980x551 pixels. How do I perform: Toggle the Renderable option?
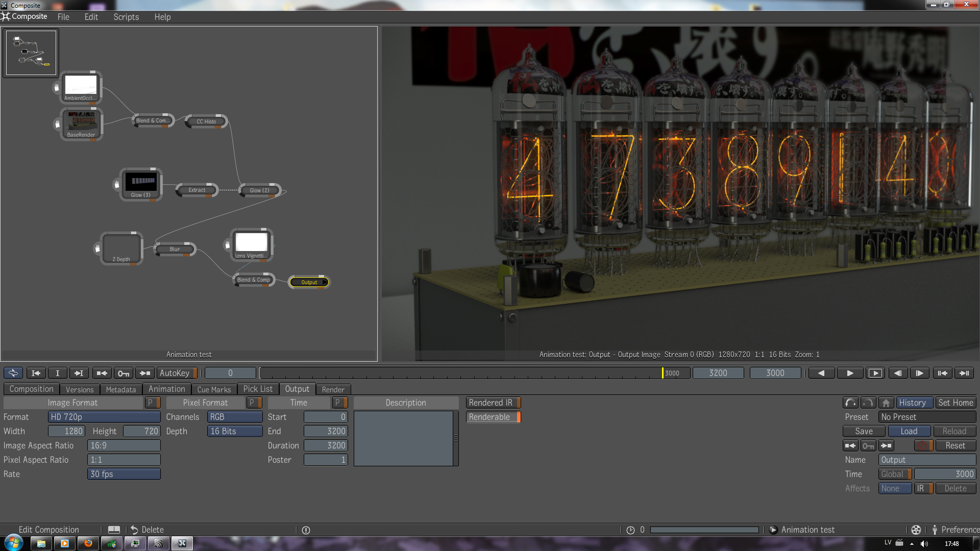493,417
